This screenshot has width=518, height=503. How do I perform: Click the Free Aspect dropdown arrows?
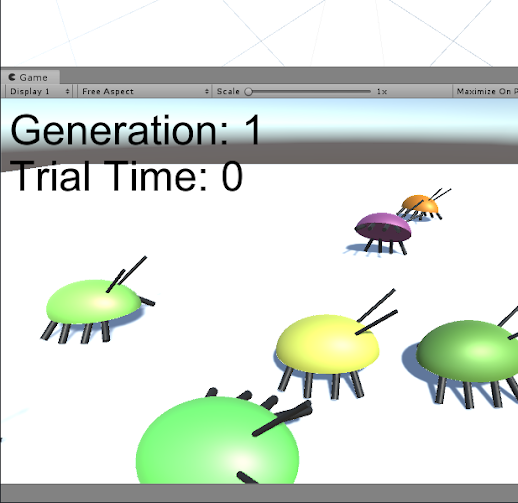tap(207, 91)
